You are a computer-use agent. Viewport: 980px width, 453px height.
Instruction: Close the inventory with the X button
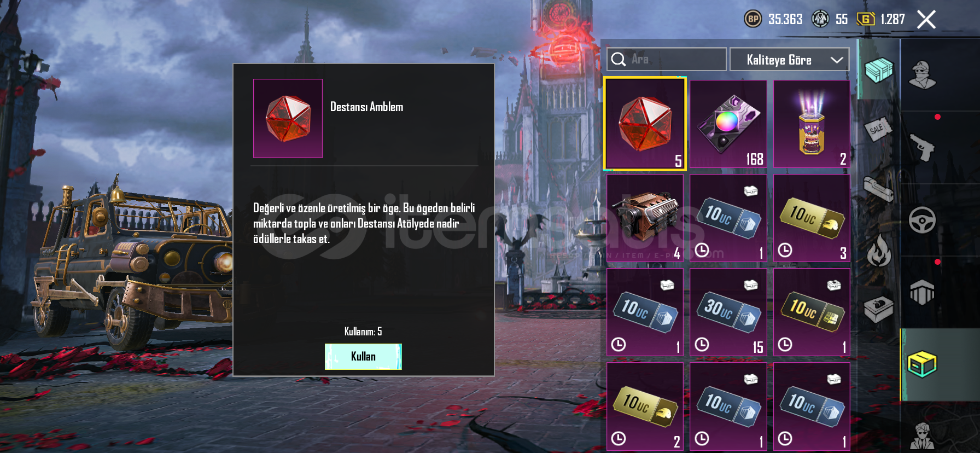pos(926,20)
